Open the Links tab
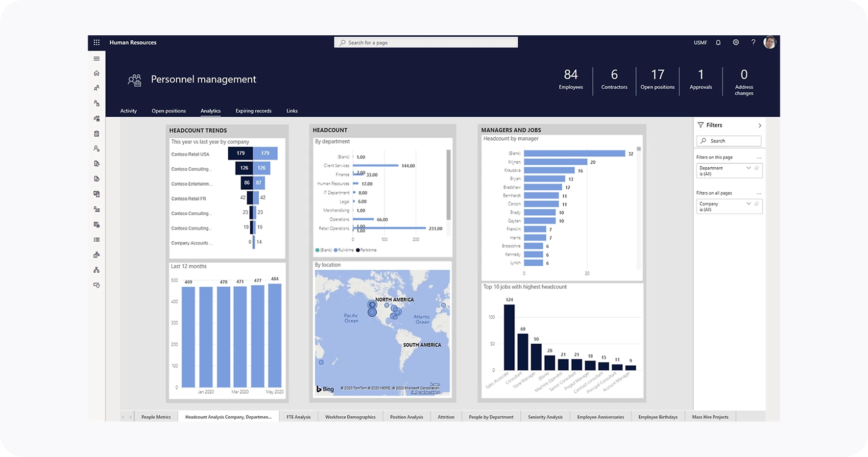 (292, 111)
